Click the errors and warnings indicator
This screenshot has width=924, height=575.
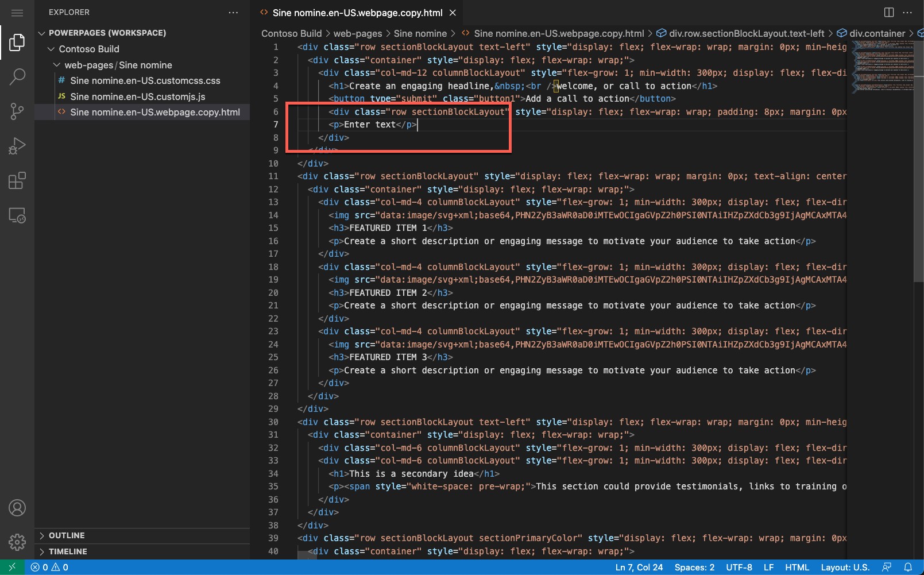coord(49,567)
